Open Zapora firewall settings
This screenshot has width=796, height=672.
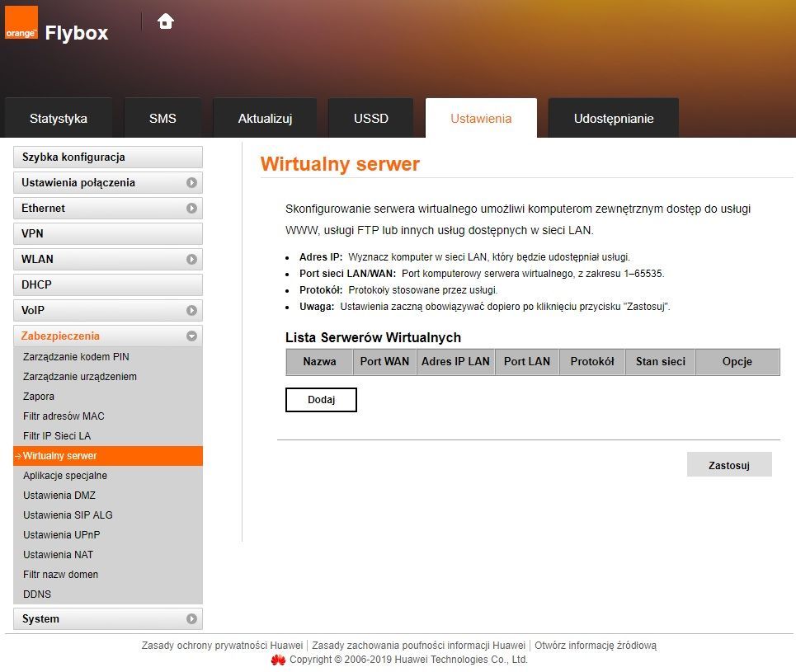pos(39,397)
